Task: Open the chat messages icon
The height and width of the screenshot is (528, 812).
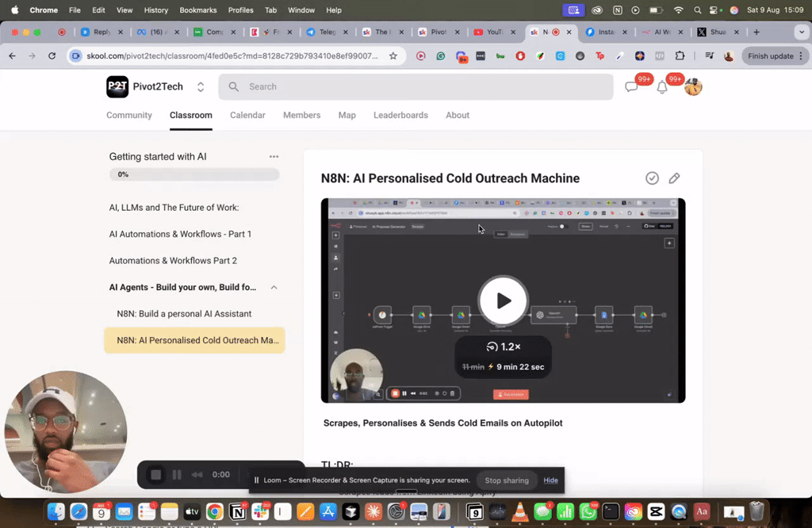Action: coord(631,87)
